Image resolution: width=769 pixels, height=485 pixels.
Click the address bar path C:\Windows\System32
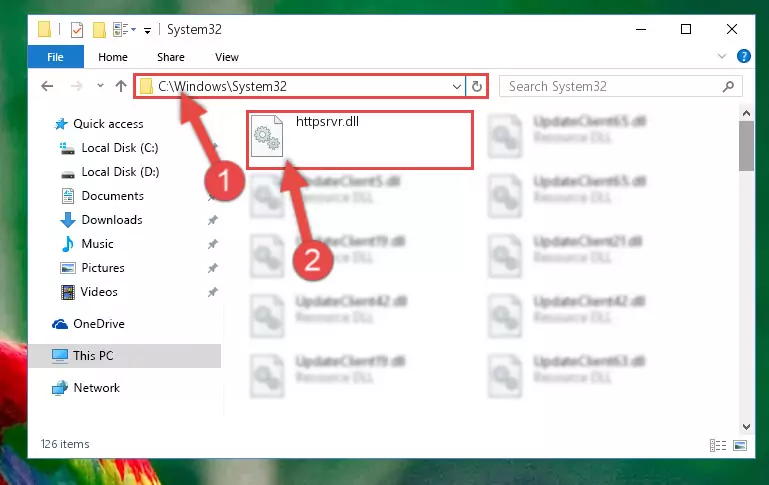tap(222, 86)
